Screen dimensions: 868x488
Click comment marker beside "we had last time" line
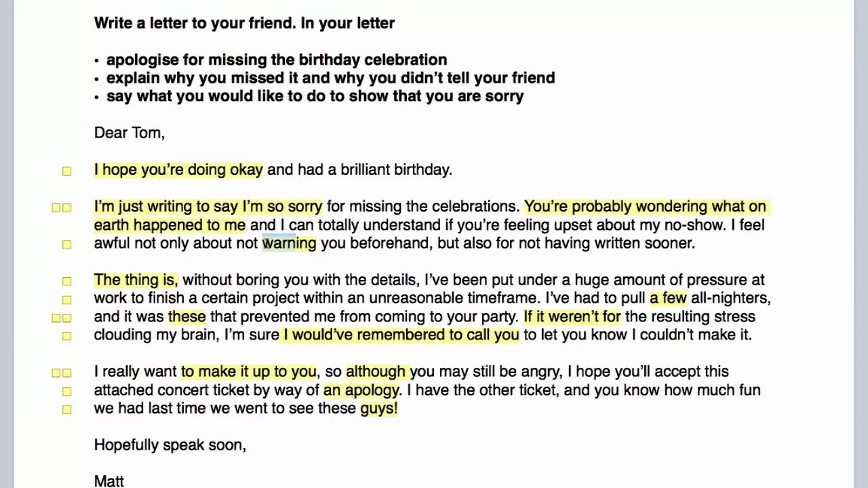pyautogui.click(x=66, y=409)
